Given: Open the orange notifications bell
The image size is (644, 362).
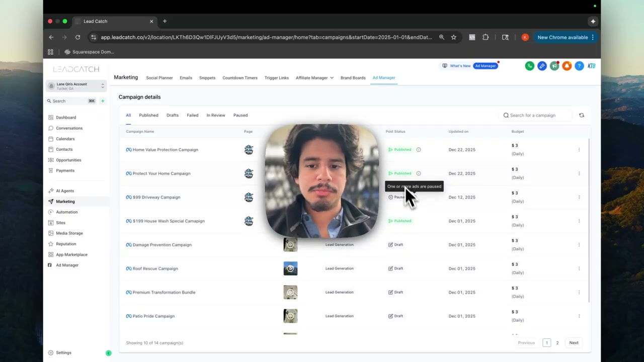Looking at the screenshot, I should 567,66.
